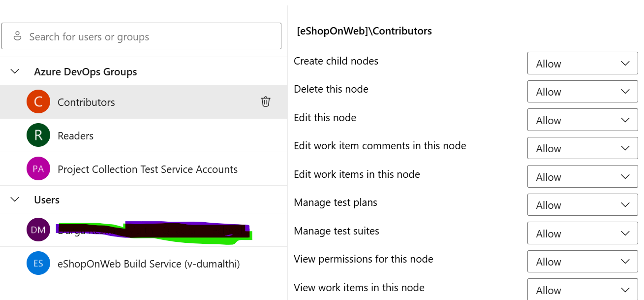
Task: Click the Readers group avatar icon
Action: (x=38, y=135)
